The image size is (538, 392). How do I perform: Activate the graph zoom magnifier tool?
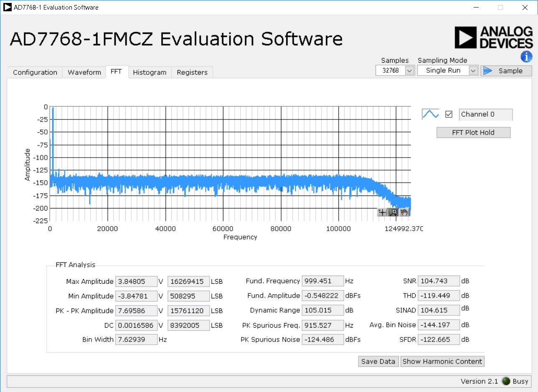393,212
